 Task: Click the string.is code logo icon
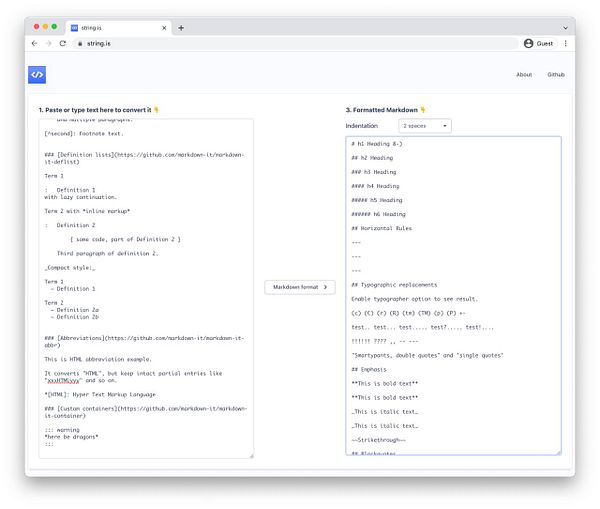pos(37,75)
